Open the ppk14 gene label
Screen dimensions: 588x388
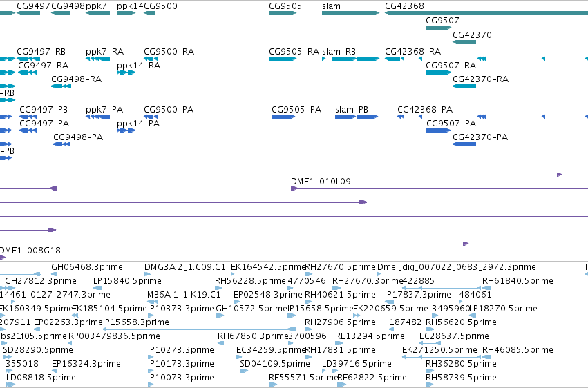[130, 6]
